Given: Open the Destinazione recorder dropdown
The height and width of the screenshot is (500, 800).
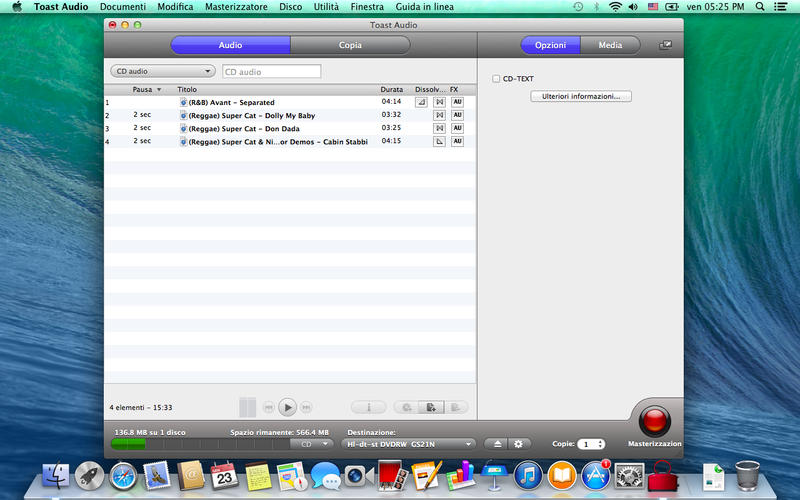Looking at the screenshot, I should [x=408, y=444].
